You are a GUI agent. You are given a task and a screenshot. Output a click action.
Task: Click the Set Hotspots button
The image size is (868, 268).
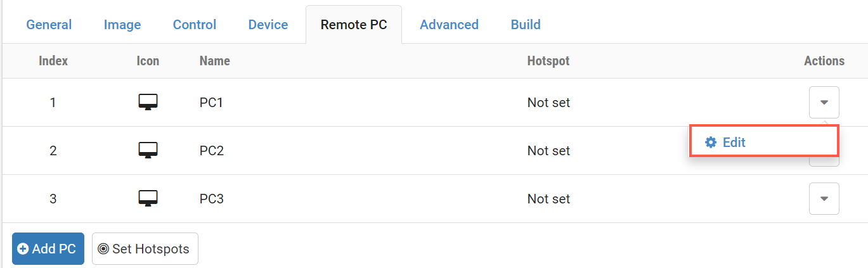[x=145, y=249]
